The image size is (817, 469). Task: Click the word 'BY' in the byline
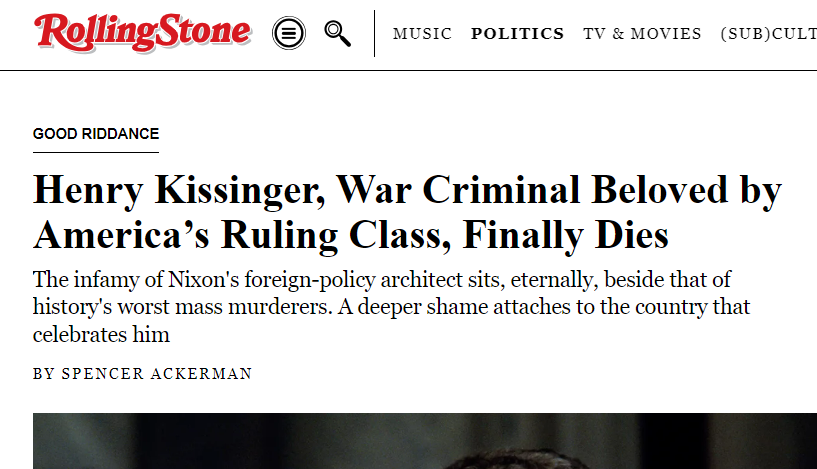tap(44, 374)
